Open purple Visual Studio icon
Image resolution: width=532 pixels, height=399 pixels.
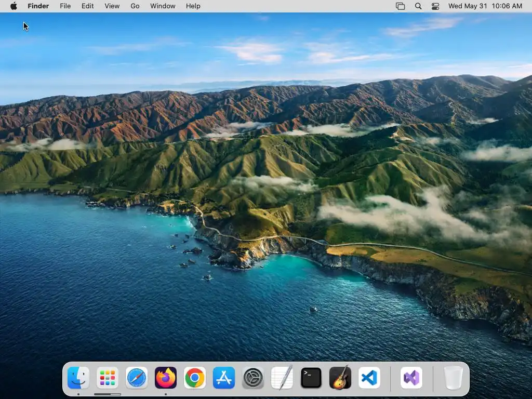coord(411,378)
